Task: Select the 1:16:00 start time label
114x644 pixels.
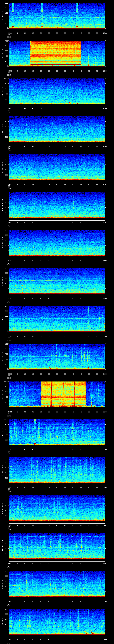Action: (x=9, y=109)
